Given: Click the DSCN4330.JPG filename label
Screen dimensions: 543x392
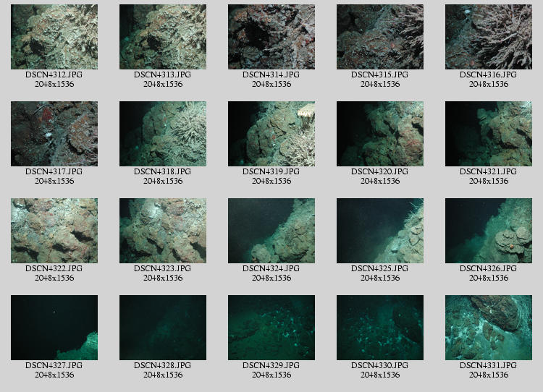Looking at the screenshot, I should 380,366.
